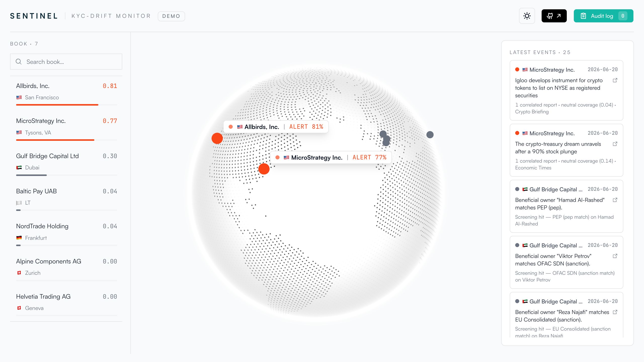The height and width of the screenshot is (362, 644).
Task: Click the lone gray marker at the globe's right edge
Action: [430, 135]
